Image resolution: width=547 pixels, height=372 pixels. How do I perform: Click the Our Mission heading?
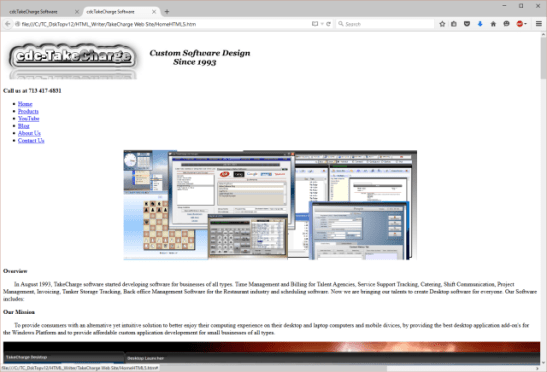coord(19,312)
